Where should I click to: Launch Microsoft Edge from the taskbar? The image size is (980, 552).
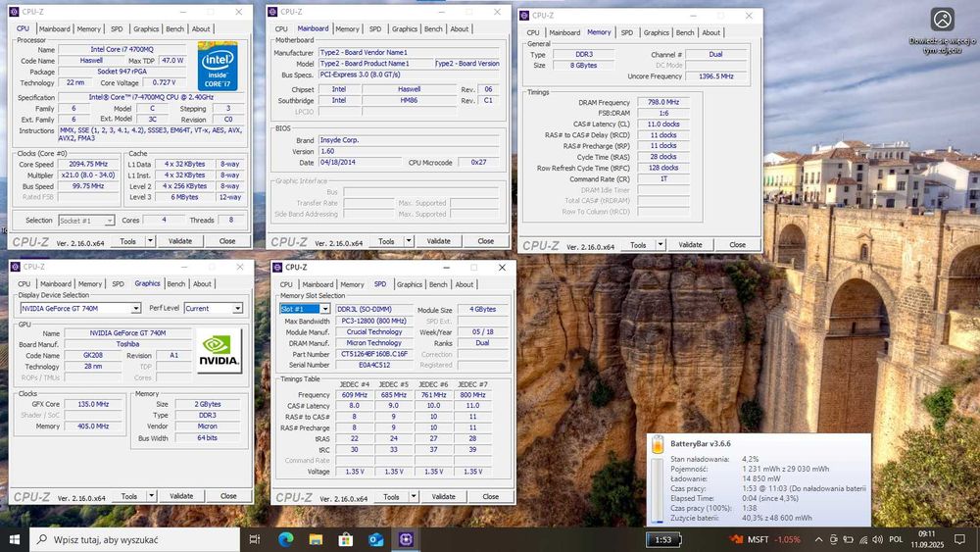click(285, 539)
